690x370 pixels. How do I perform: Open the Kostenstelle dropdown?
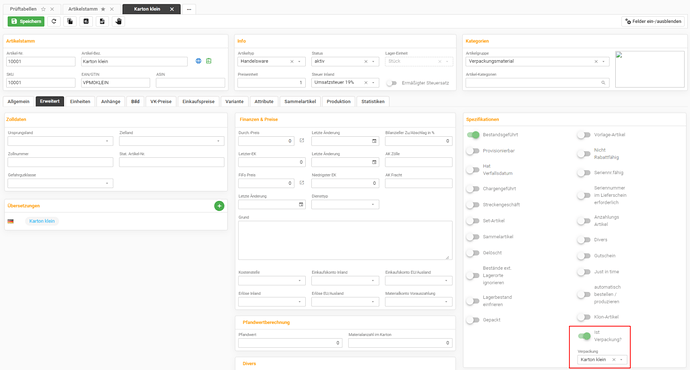tap(272, 281)
